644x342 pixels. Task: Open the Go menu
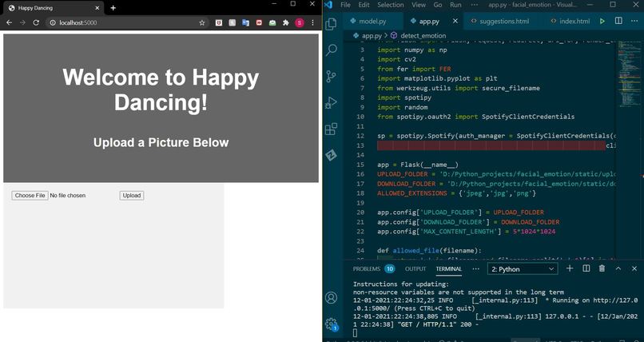point(438,5)
